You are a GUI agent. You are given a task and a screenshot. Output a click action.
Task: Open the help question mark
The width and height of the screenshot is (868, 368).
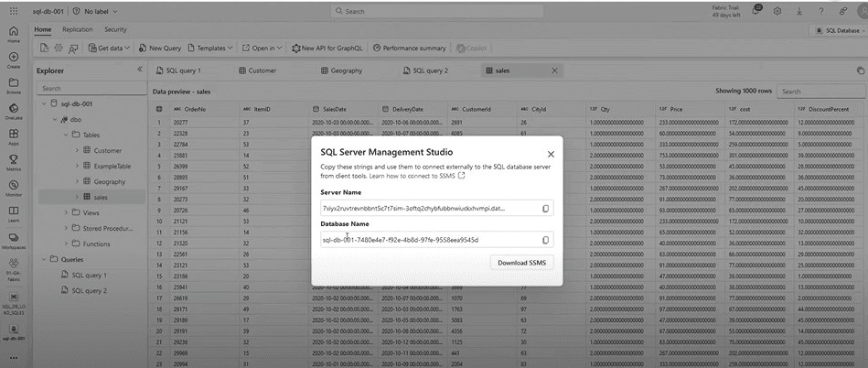pyautogui.click(x=821, y=11)
